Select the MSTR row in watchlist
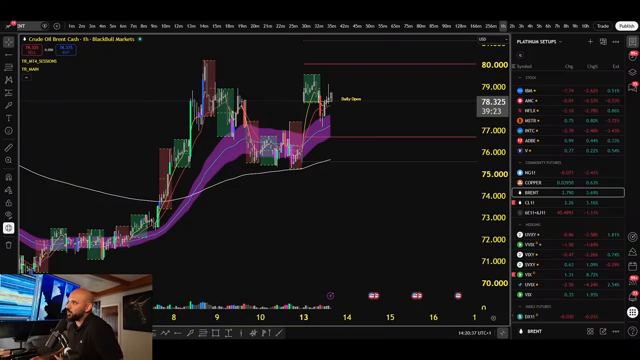Viewport: 640px width, 360px height. tap(568, 121)
